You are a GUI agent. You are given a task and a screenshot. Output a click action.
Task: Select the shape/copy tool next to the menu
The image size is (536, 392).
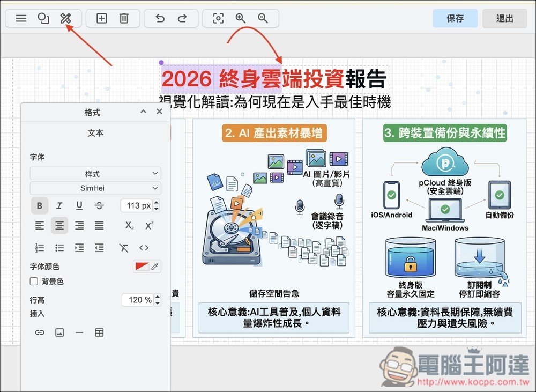43,18
